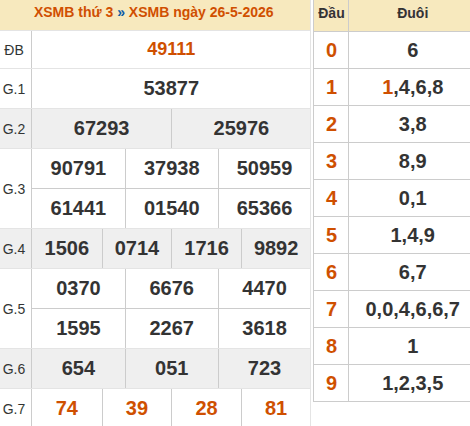Image resolution: width=470 pixels, height=426 pixels.
Task: Select the G.6 number 051
Action: click(x=171, y=368)
